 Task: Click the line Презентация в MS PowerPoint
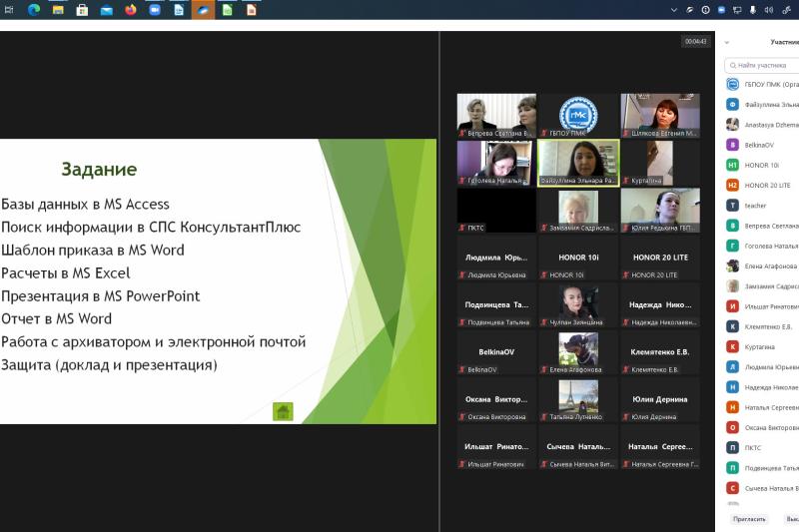(x=101, y=295)
